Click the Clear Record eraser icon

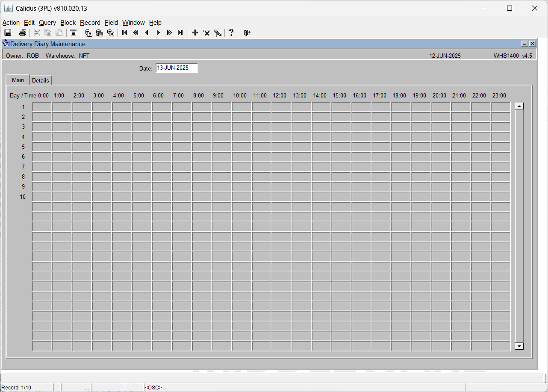point(218,33)
